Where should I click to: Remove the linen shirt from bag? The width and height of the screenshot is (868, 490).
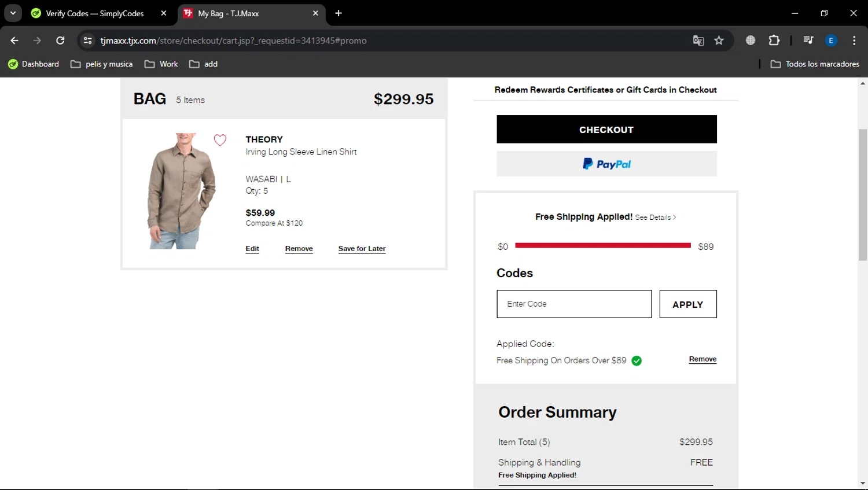[299, 249]
